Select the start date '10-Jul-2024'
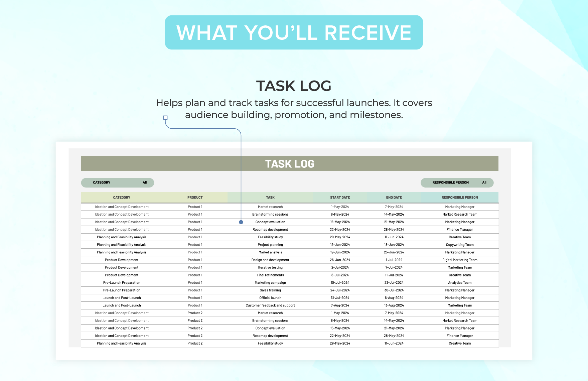 (x=340, y=283)
